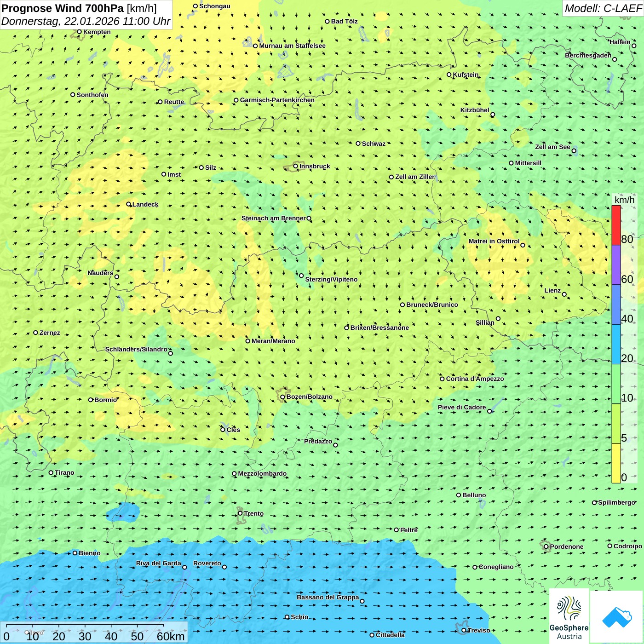Click the 'Kempten' label

[x=97, y=32]
